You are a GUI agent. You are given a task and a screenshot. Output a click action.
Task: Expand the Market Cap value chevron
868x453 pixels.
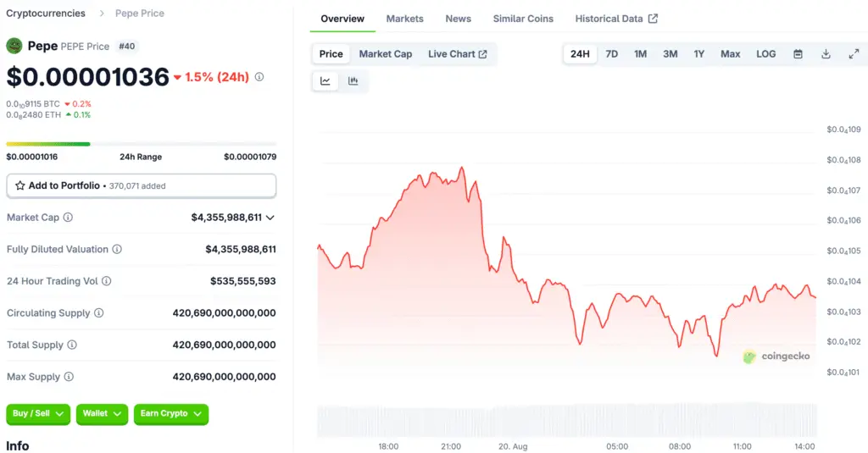(x=270, y=218)
